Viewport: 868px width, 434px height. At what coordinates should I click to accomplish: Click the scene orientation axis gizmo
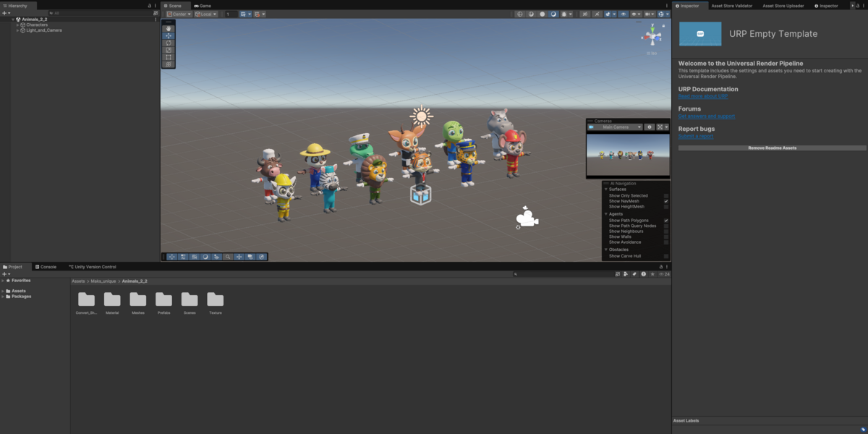point(651,35)
